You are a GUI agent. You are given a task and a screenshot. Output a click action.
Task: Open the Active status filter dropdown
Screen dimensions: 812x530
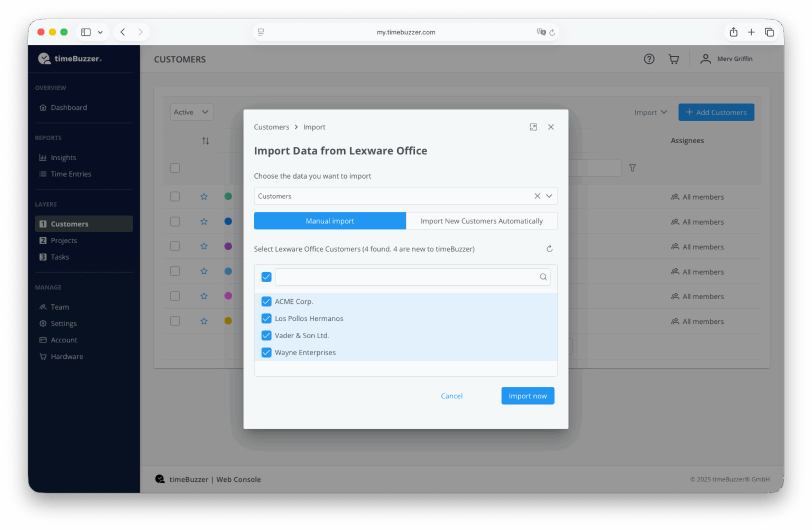click(x=191, y=112)
